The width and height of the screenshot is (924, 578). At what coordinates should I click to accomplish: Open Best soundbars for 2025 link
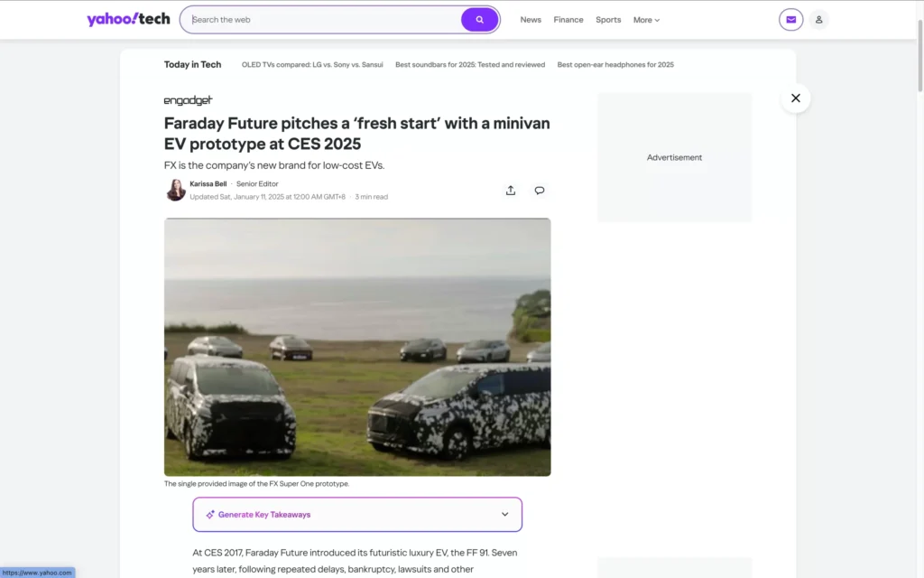pyautogui.click(x=470, y=65)
